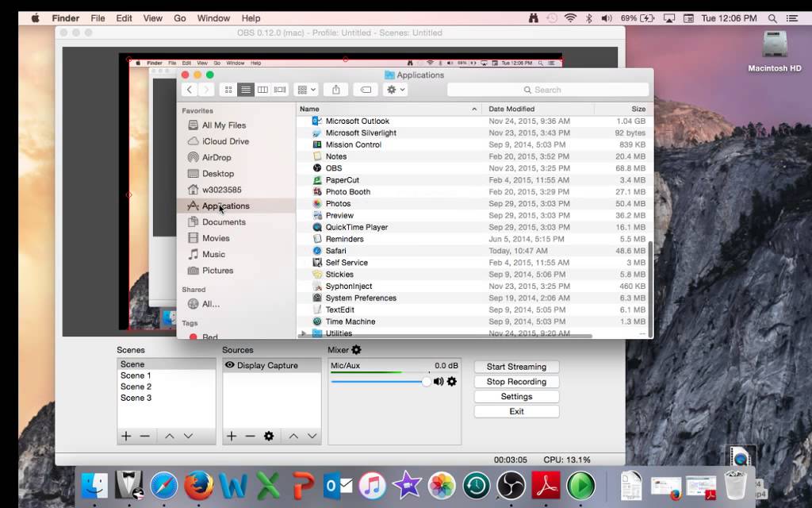The height and width of the screenshot is (508, 812).
Task: Go back in the Finder window
Action: 190,90
